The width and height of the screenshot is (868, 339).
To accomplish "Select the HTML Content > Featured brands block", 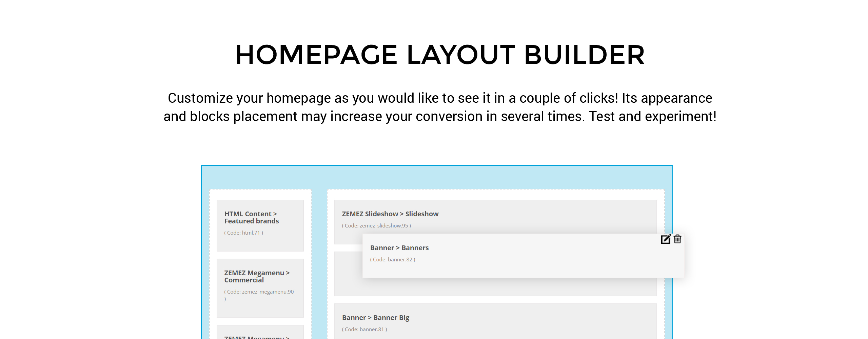I will tap(260, 225).
